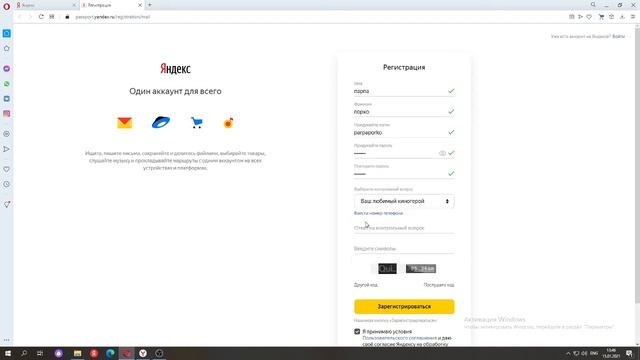Open the security question dropdown
640x360 pixels.
pyautogui.click(x=404, y=201)
